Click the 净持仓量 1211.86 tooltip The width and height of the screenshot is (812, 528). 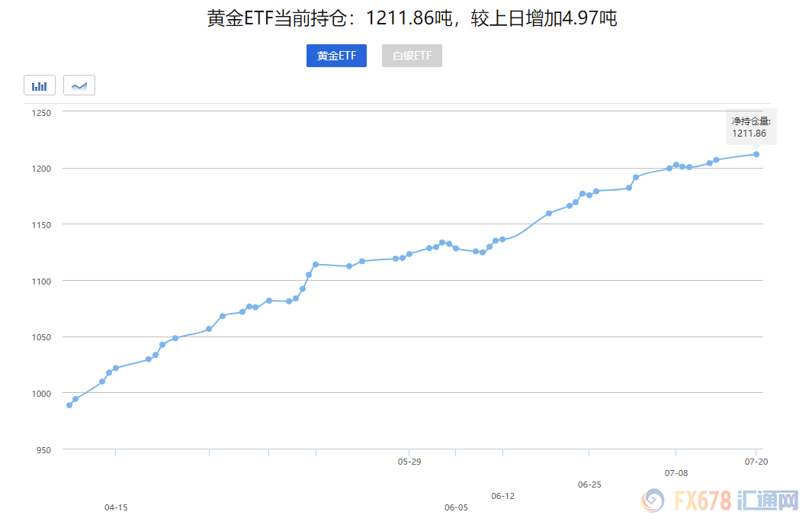pos(751,127)
